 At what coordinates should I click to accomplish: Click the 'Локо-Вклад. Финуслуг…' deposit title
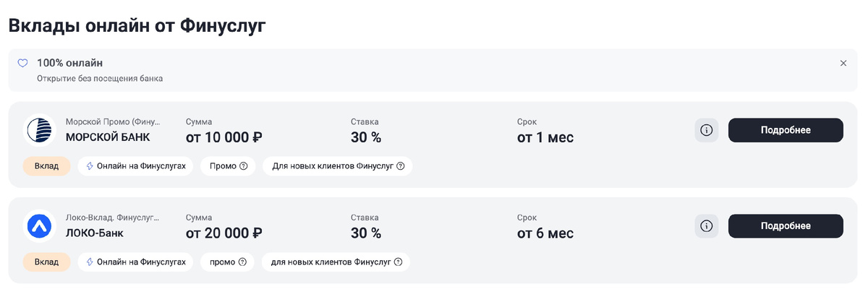point(112,217)
